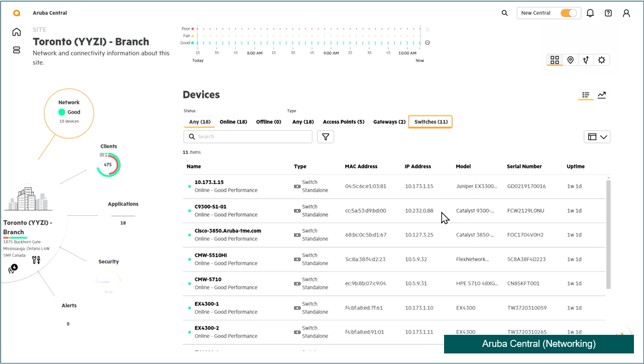
Task: Select the trend chart view icon
Action: (602, 95)
